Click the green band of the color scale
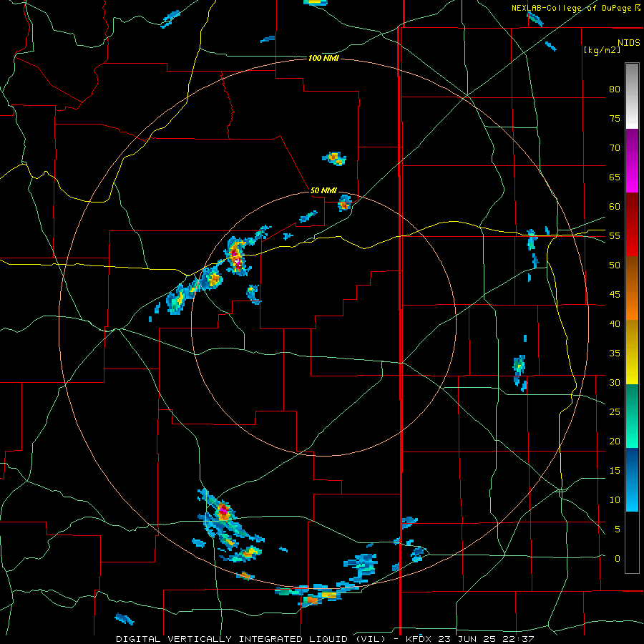 coord(632,416)
